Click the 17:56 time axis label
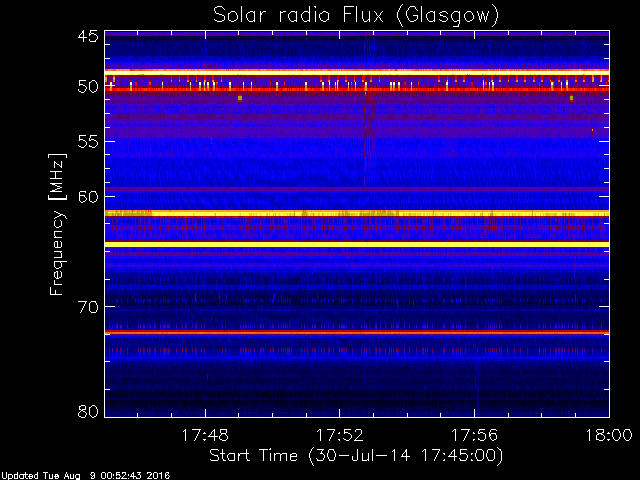The width and height of the screenshot is (640, 480). [474, 435]
